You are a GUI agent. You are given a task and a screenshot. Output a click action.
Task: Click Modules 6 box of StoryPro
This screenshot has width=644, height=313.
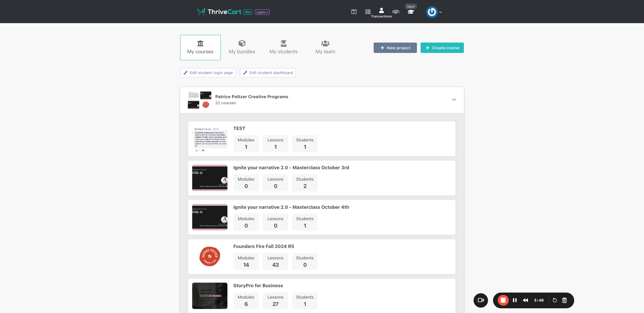point(246,301)
